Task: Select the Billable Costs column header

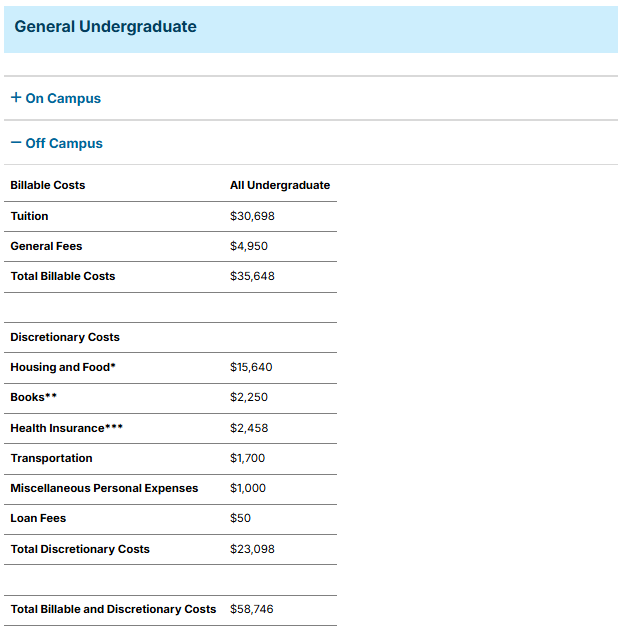Action: pyautogui.click(x=48, y=185)
